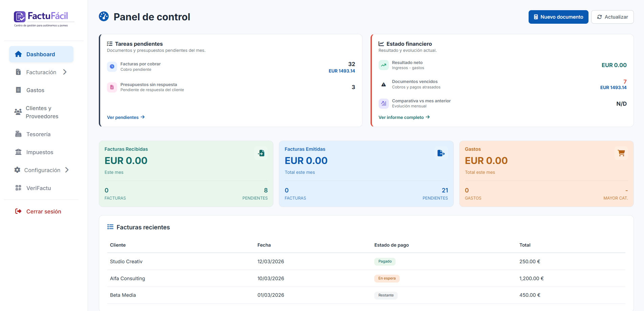The width and height of the screenshot is (644, 311).
Task: Refresh the dashboard with Actualizar
Action: tap(612, 17)
